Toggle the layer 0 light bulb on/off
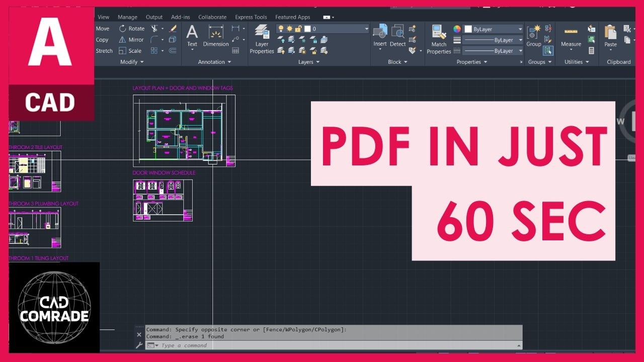644x362 pixels. 281,29
